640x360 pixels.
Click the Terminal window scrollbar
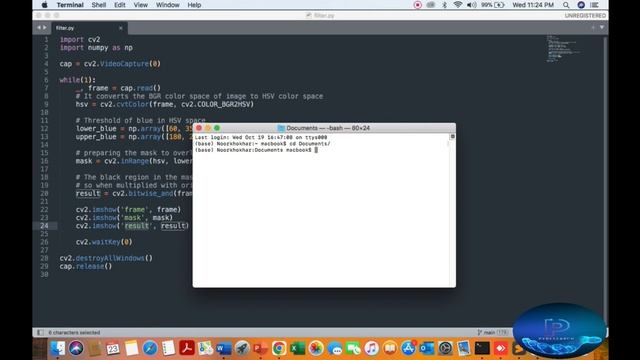click(452, 210)
